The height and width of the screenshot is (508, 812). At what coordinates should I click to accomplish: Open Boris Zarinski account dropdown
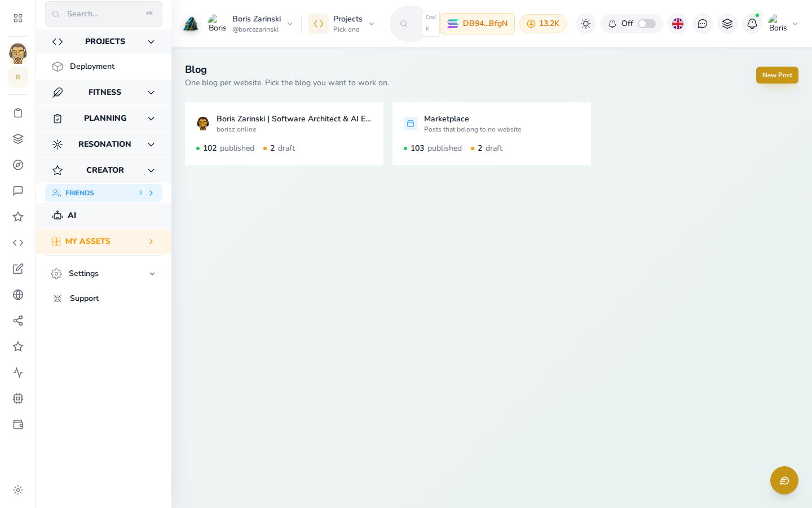[250, 24]
